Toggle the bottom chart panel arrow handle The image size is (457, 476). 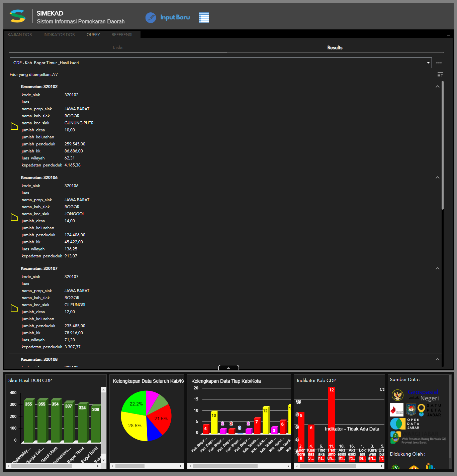(x=229, y=368)
